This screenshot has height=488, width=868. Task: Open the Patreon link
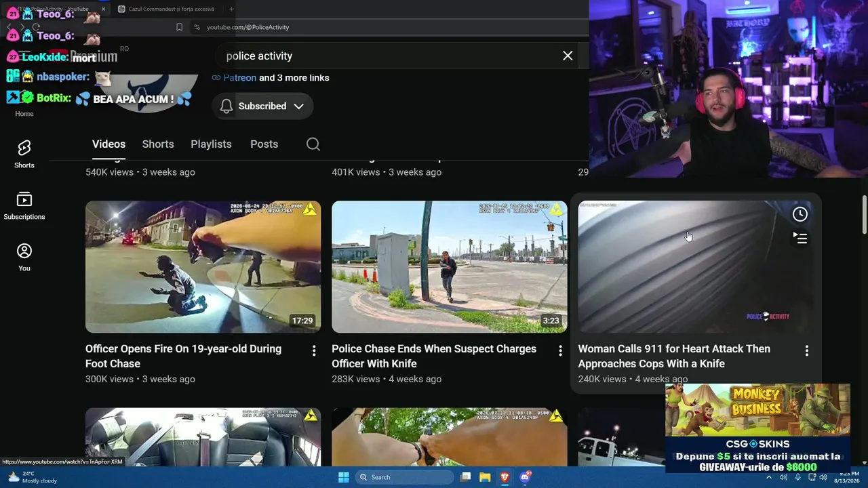pos(239,77)
